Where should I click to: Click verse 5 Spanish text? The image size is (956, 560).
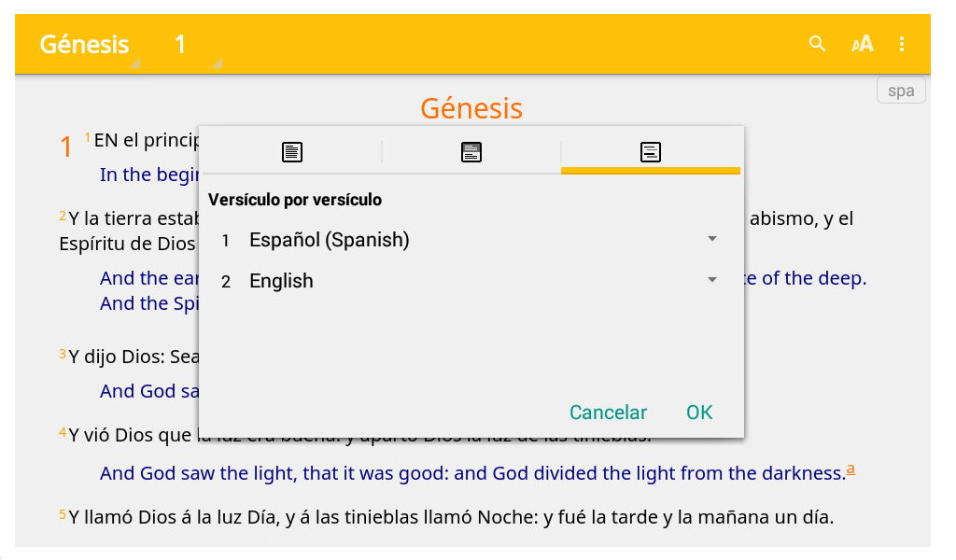pyautogui.click(x=451, y=517)
